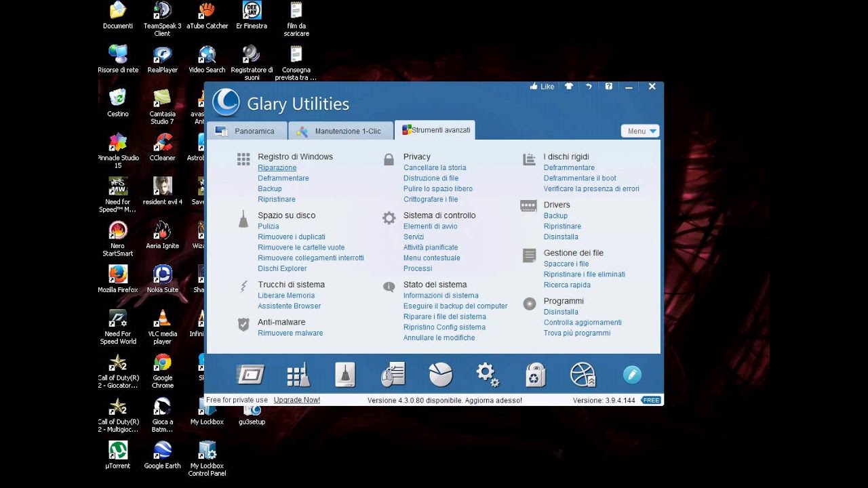Image resolution: width=868 pixels, height=488 pixels.
Task: Click the gear icon beside Sistema di controllo
Action: click(x=389, y=218)
